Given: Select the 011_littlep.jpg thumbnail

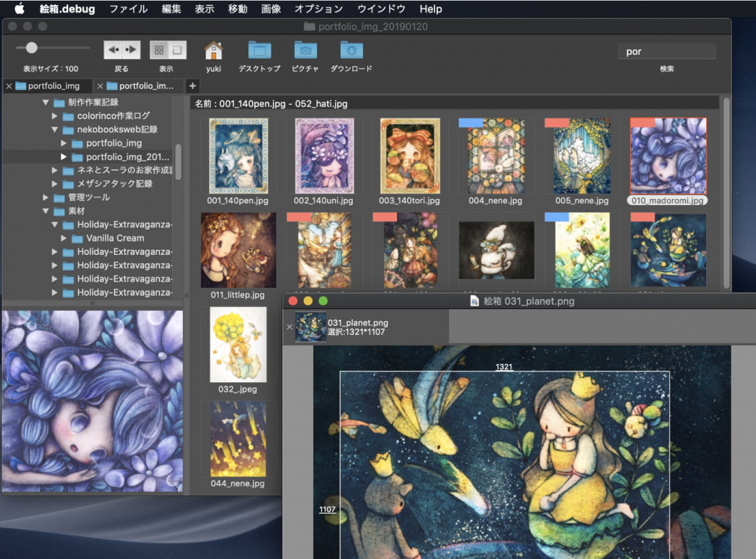Looking at the screenshot, I should click(x=239, y=250).
